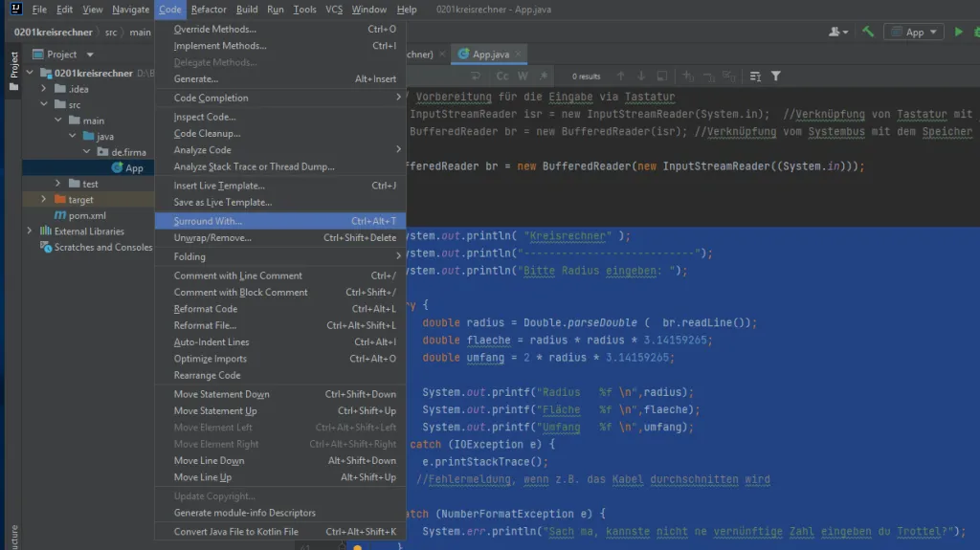Image resolution: width=980 pixels, height=550 pixels.
Task: Open the App run configuration dropdown
Action: coord(914,32)
